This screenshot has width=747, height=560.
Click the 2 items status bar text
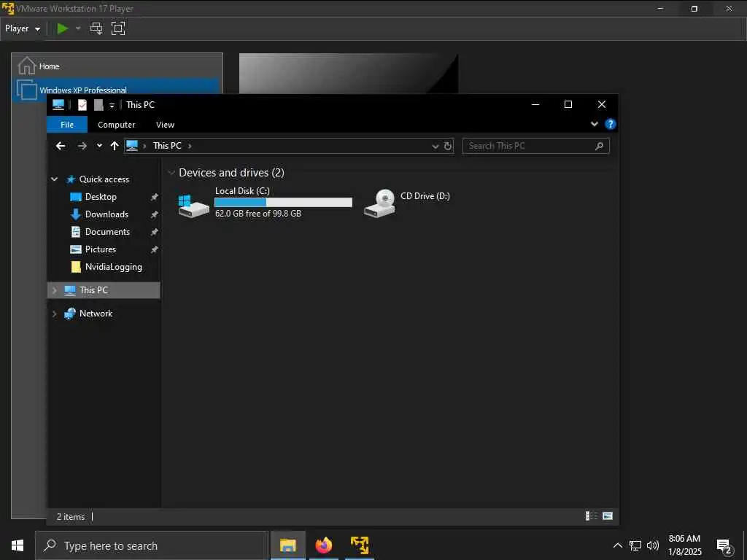(x=71, y=517)
